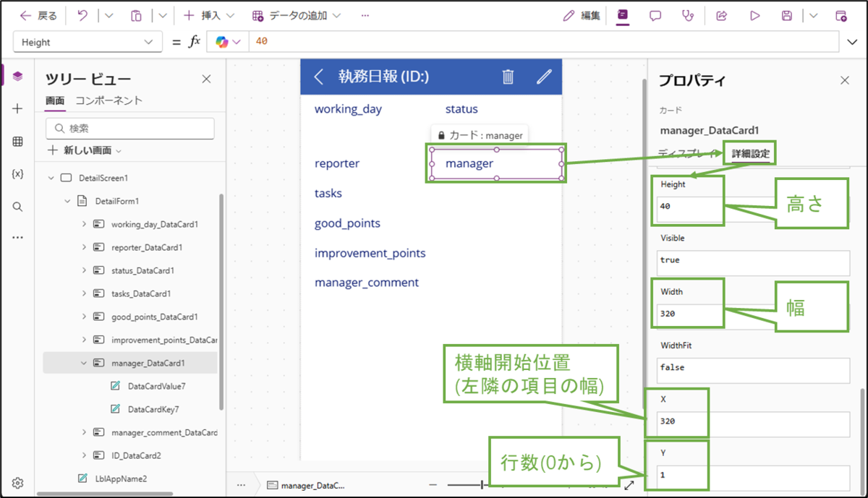Select DataCardKey7 in the tree
Viewport: 868px width, 498px height.
click(153, 409)
